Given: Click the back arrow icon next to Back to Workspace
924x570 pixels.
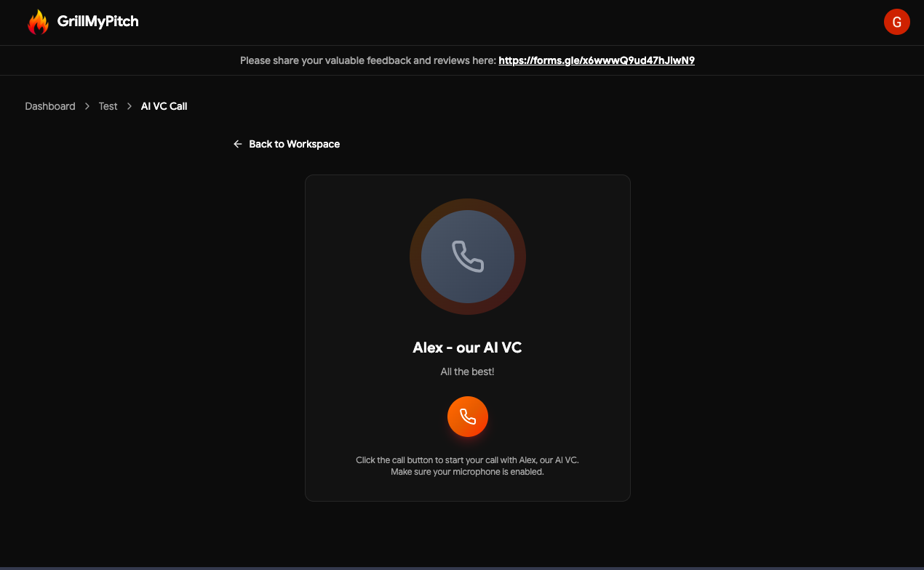Looking at the screenshot, I should point(237,143).
